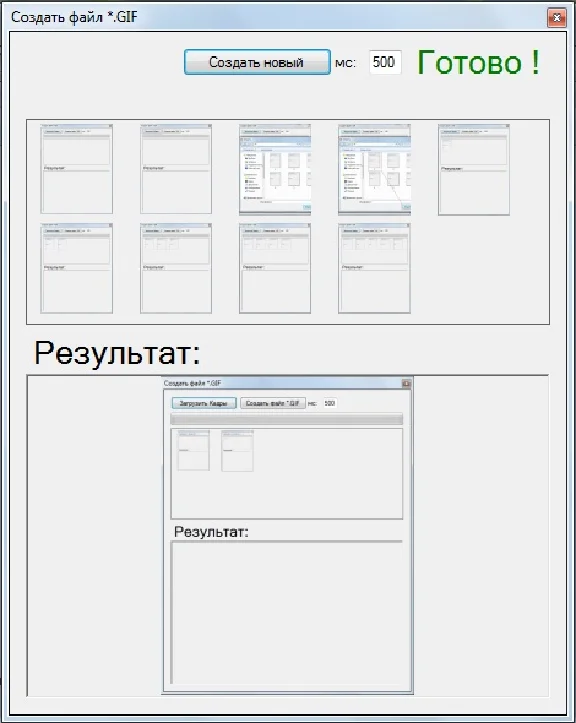The width and height of the screenshot is (576, 723).
Task: Select the second thumbnail in second row
Action: (x=176, y=268)
